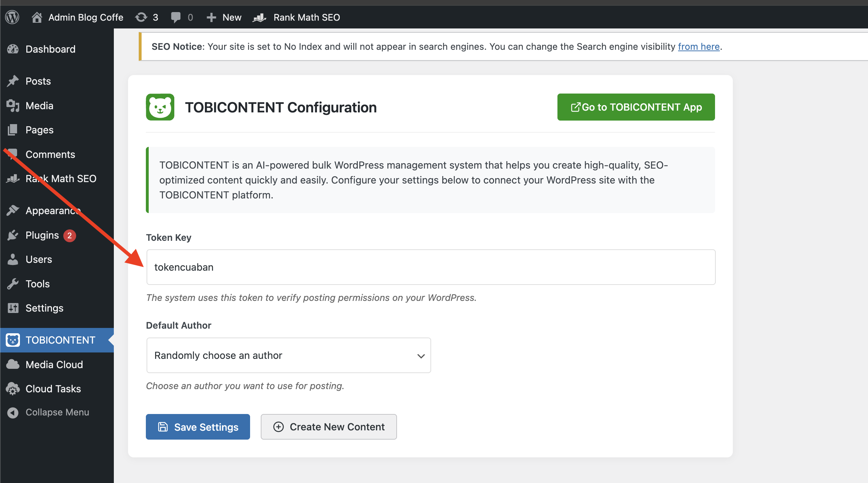Open Cloud Tasks menu
This screenshot has height=483, width=868.
point(57,389)
